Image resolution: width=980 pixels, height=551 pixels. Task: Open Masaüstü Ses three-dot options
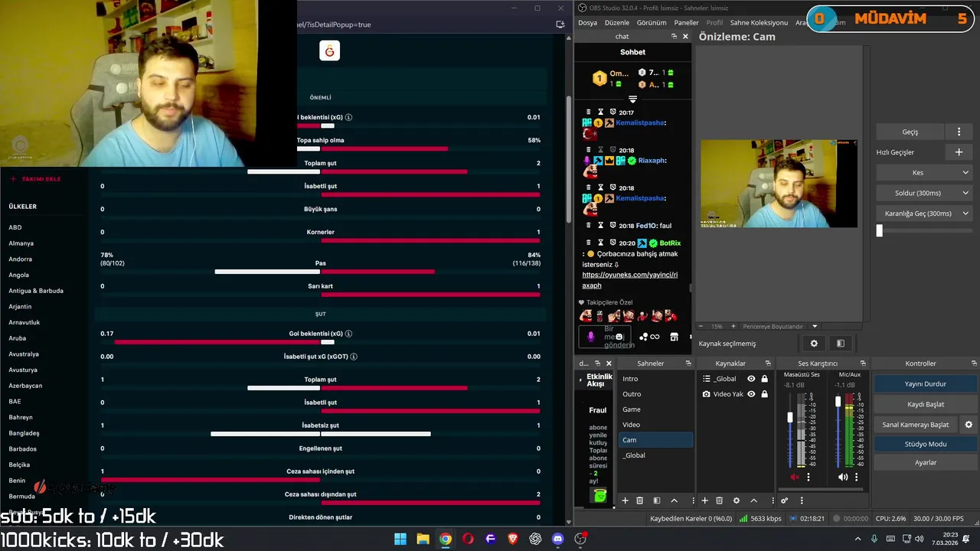click(808, 477)
